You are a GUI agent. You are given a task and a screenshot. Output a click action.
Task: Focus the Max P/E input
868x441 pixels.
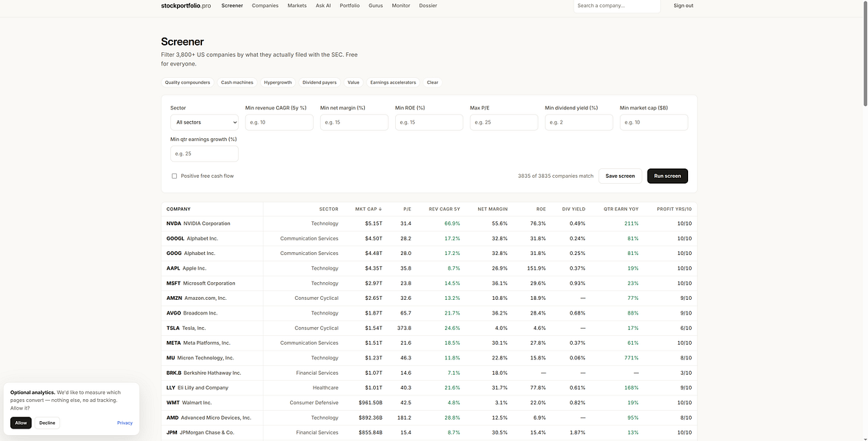pyautogui.click(x=504, y=123)
